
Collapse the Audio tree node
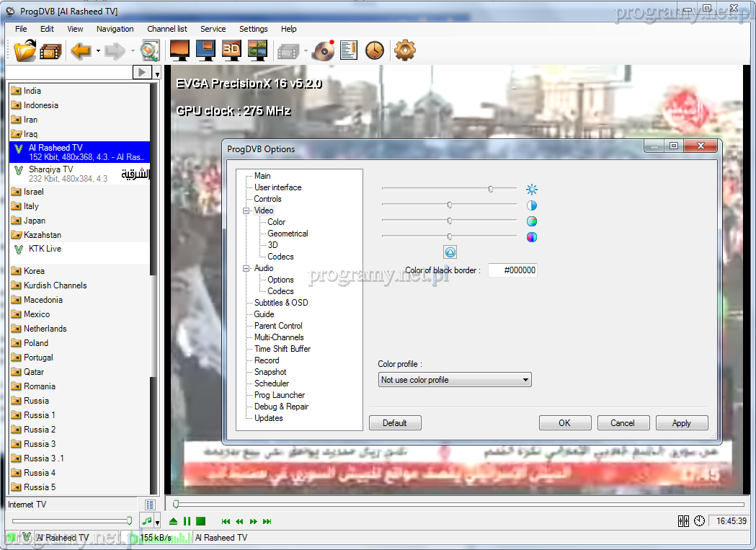(x=246, y=268)
